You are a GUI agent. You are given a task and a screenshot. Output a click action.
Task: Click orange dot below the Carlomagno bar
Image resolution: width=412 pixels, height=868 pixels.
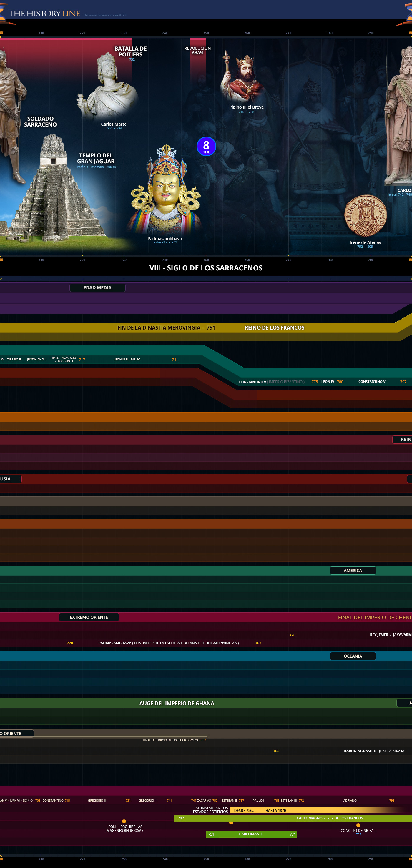[231, 822]
